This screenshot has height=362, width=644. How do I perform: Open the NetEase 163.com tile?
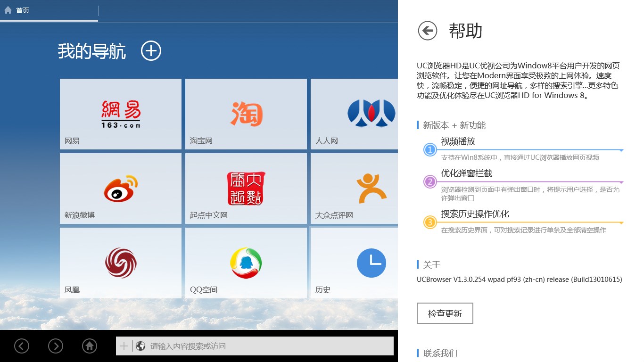pos(121,114)
